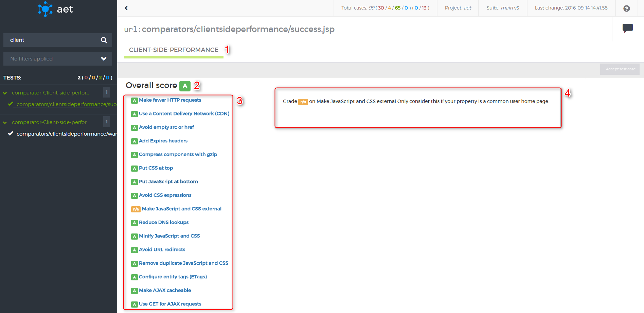Screen dimensions: 644x313
Task: Click the back arrow icon
Action: pos(126,8)
